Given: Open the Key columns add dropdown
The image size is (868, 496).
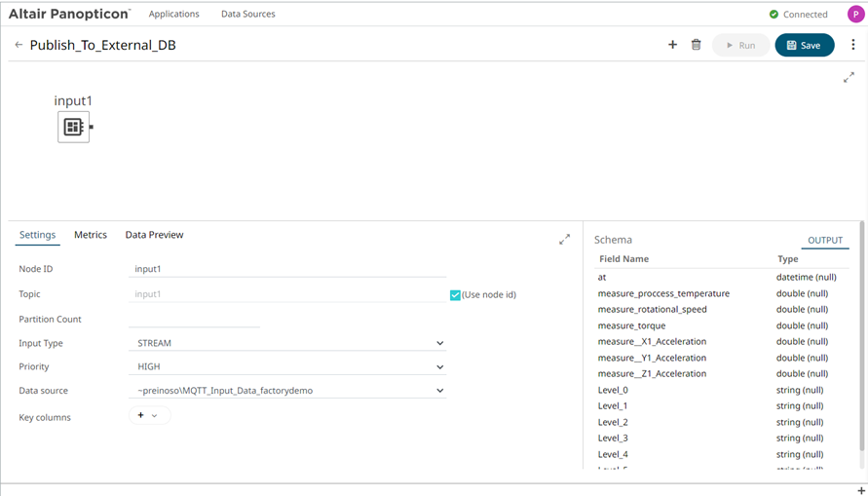Looking at the screenshot, I should pyautogui.click(x=149, y=416).
